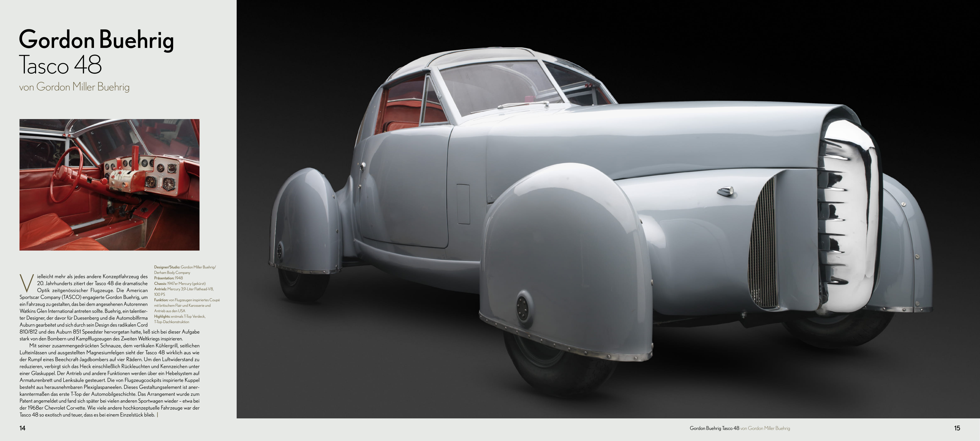
Task: Click the 'Präsentation: 1948' spec line
Action: coord(168,278)
